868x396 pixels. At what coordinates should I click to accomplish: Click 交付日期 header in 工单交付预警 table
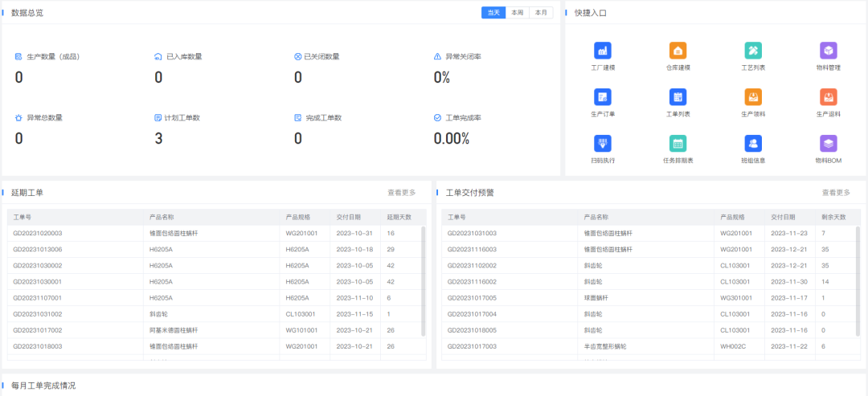[783, 218]
